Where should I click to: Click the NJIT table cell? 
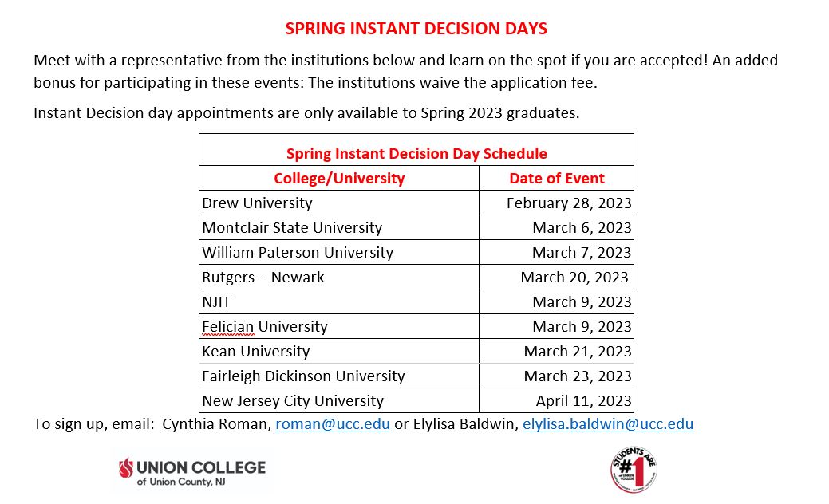click(339, 301)
